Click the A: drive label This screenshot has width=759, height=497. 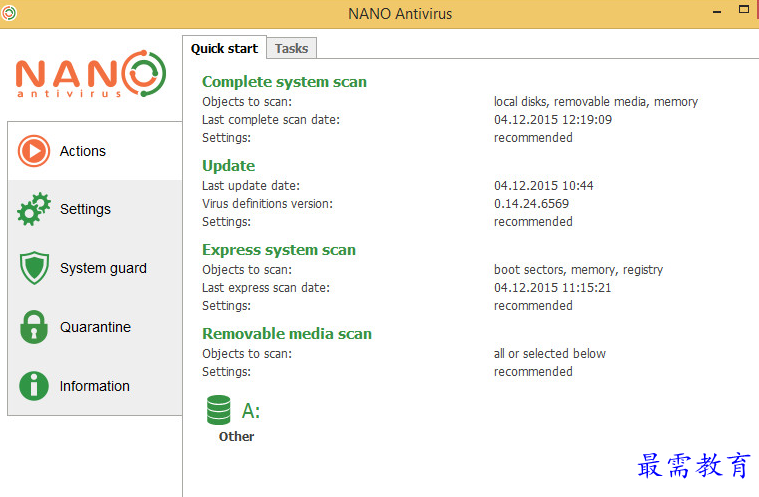(251, 410)
